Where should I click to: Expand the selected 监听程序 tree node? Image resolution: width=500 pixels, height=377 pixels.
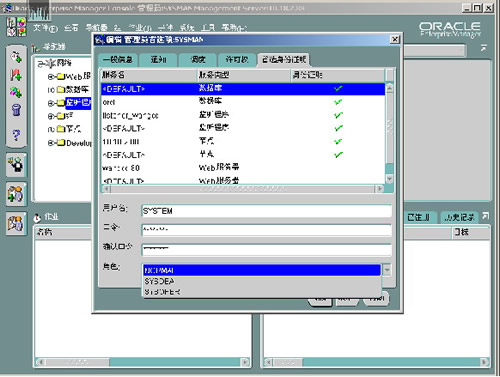coord(51,103)
